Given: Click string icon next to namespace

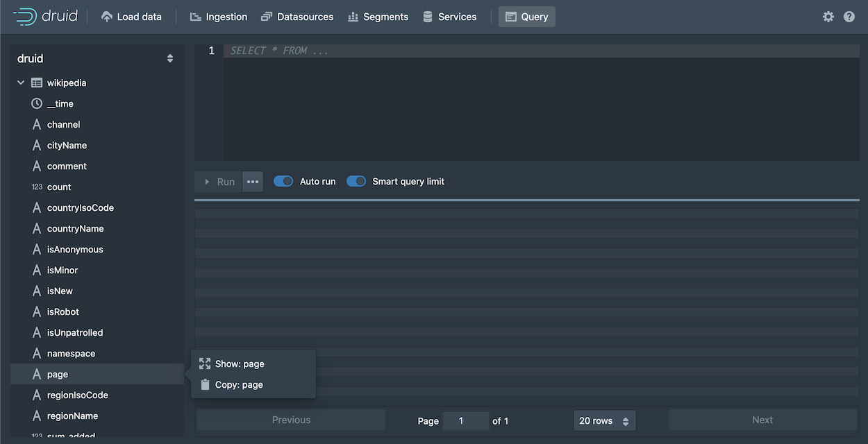Looking at the screenshot, I should click(37, 353).
